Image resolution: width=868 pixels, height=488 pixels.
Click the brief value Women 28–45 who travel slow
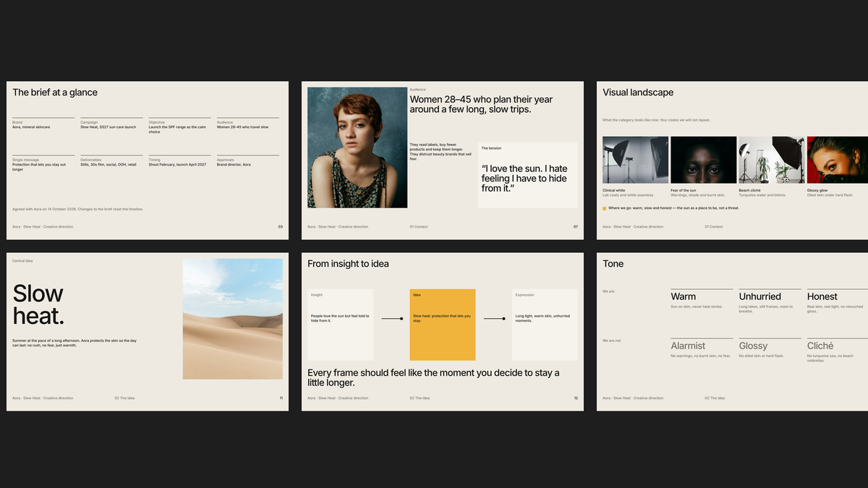tap(242, 127)
